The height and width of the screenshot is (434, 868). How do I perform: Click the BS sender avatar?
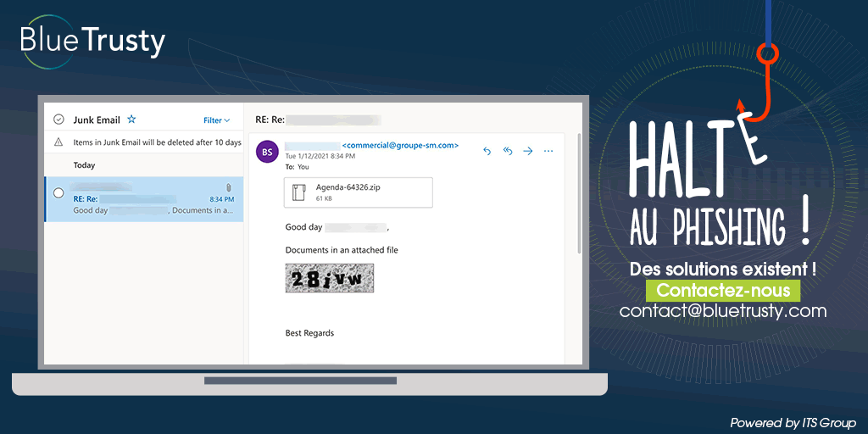267,152
